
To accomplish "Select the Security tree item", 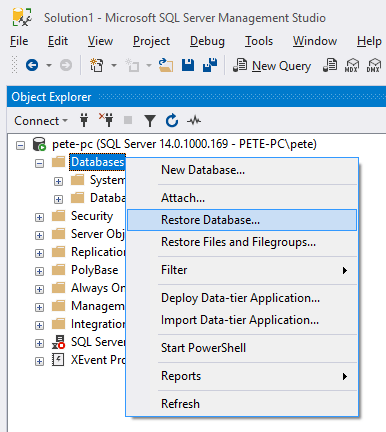I will point(92,216).
